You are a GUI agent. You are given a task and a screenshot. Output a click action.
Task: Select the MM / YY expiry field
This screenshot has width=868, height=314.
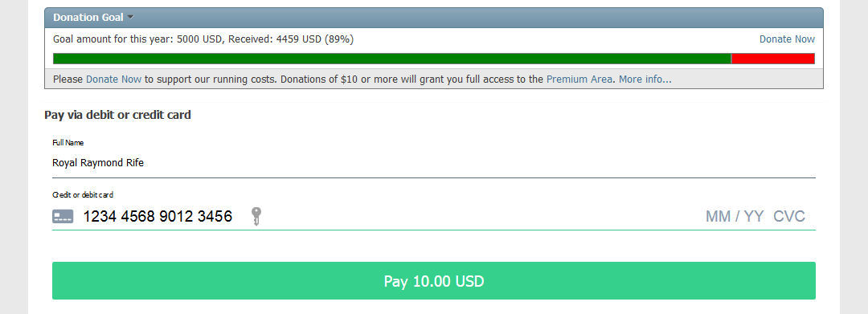735,216
